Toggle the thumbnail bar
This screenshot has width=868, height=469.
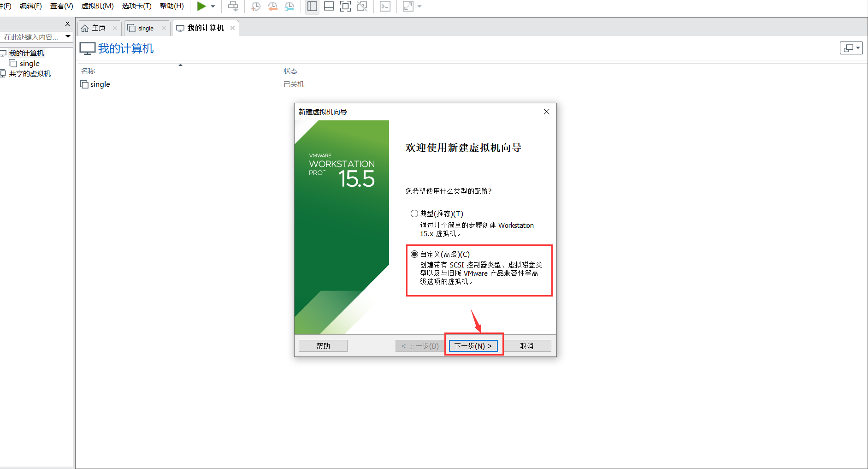328,6
